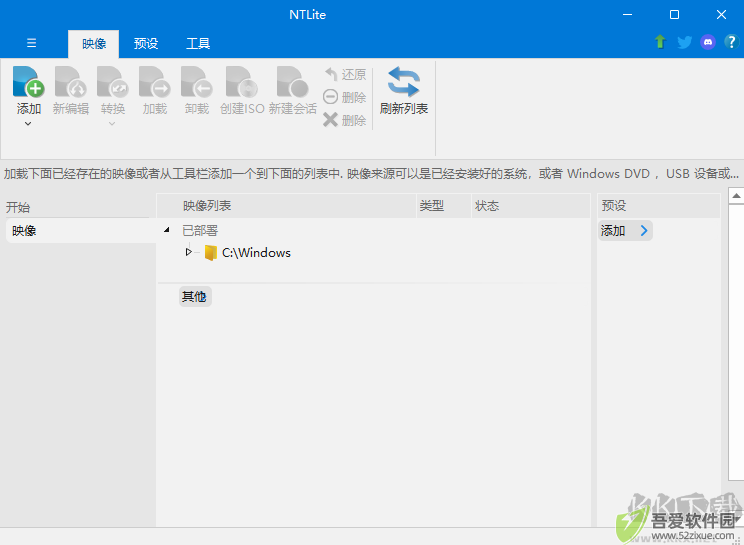Switch to the 预设 tab
The width and height of the screenshot is (744, 545).
click(x=146, y=44)
